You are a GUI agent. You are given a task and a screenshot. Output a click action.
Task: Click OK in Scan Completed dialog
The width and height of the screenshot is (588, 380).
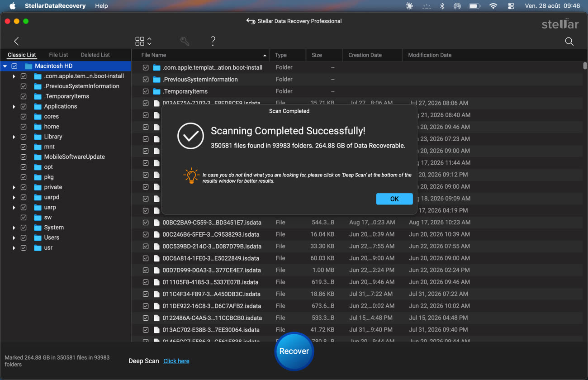[394, 199]
